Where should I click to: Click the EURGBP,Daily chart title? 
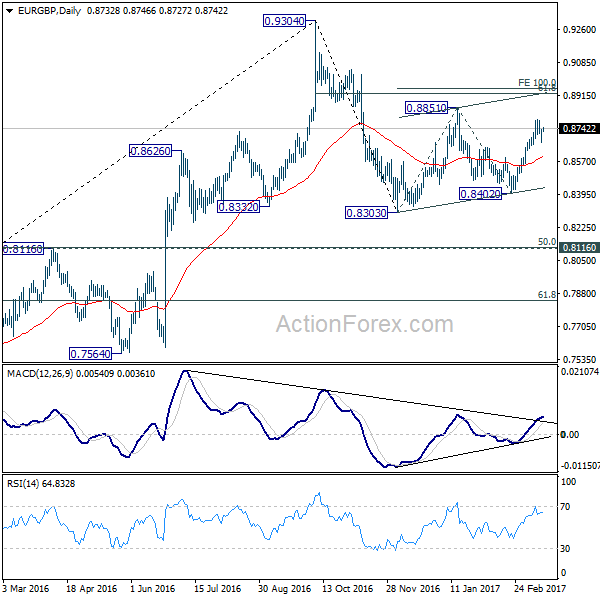point(49,11)
